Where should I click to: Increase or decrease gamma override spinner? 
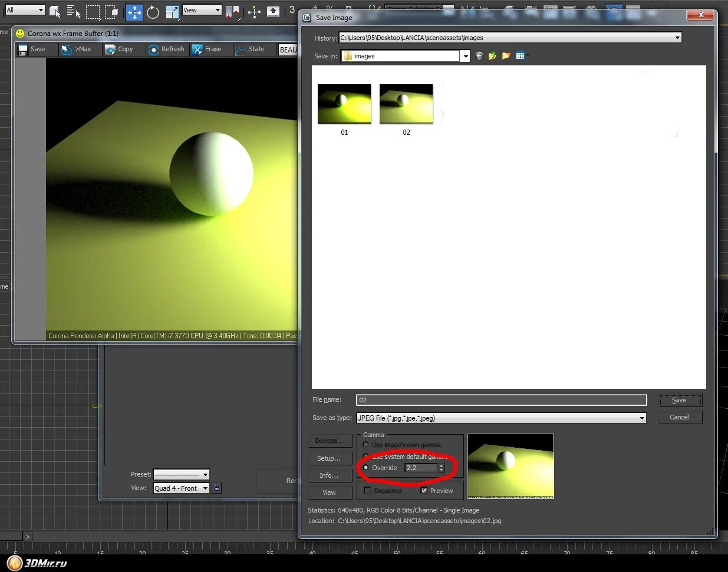click(x=441, y=468)
